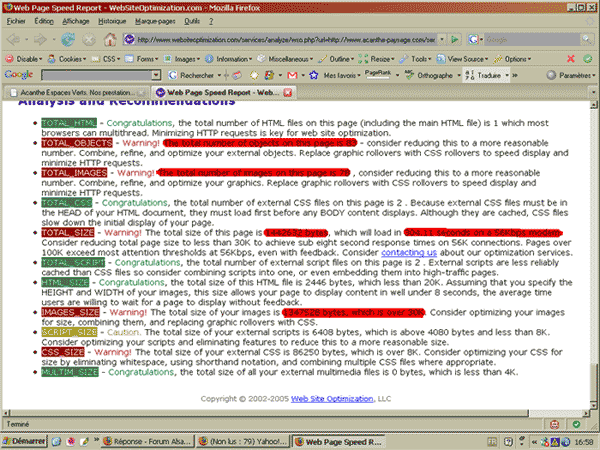The image size is (600, 450).
Task: Click the SCRIPT_SIZE yellow label
Action: pyautogui.click(x=69, y=332)
